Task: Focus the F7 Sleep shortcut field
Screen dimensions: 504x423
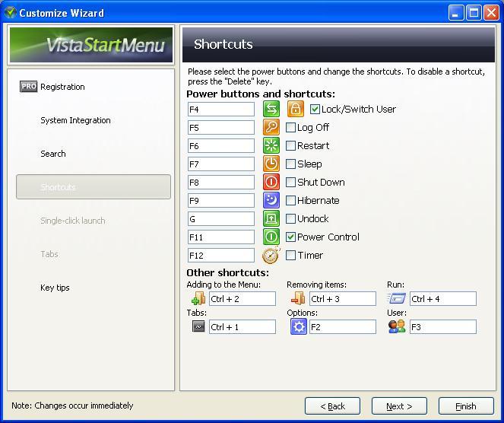Action: coord(221,164)
